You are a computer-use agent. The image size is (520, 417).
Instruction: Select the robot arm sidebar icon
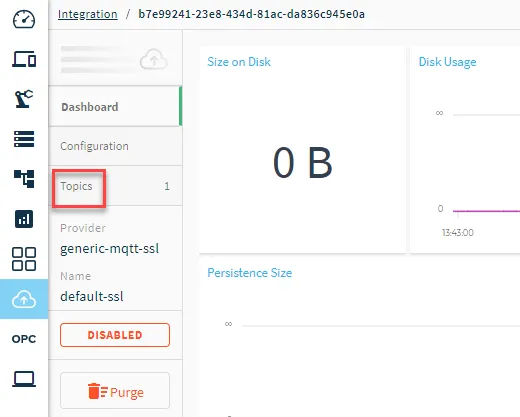pyautogui.click(x=24, y=99)
